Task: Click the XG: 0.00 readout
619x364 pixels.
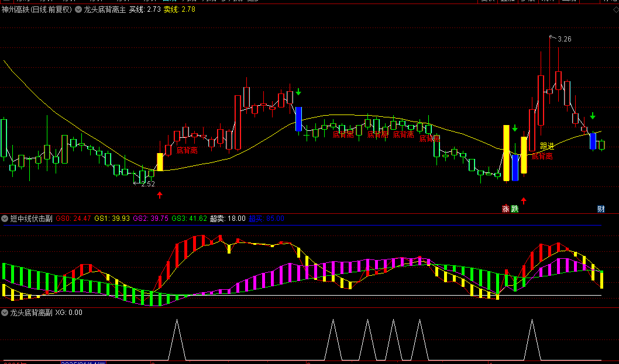Action: point(68,313)
